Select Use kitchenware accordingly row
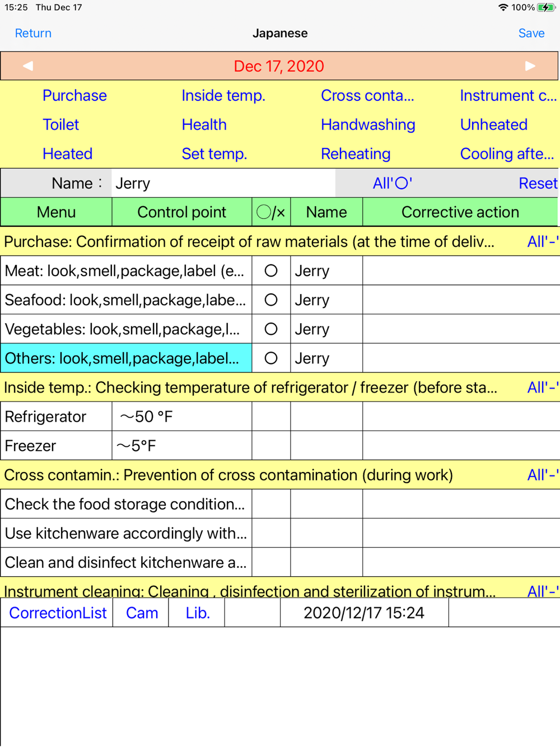Viewport: 560px width, 747px height. tap(126, 533)
